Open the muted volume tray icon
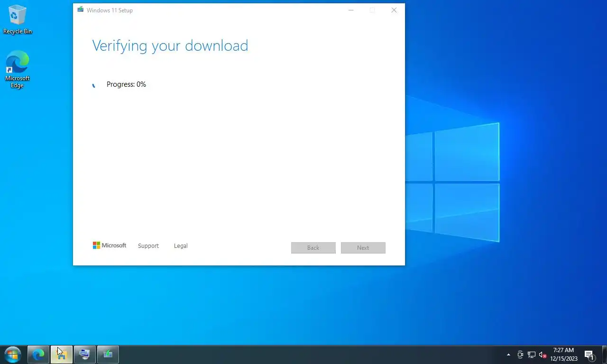Viewport: 607px width, 364px height. [x=543, y=355]
